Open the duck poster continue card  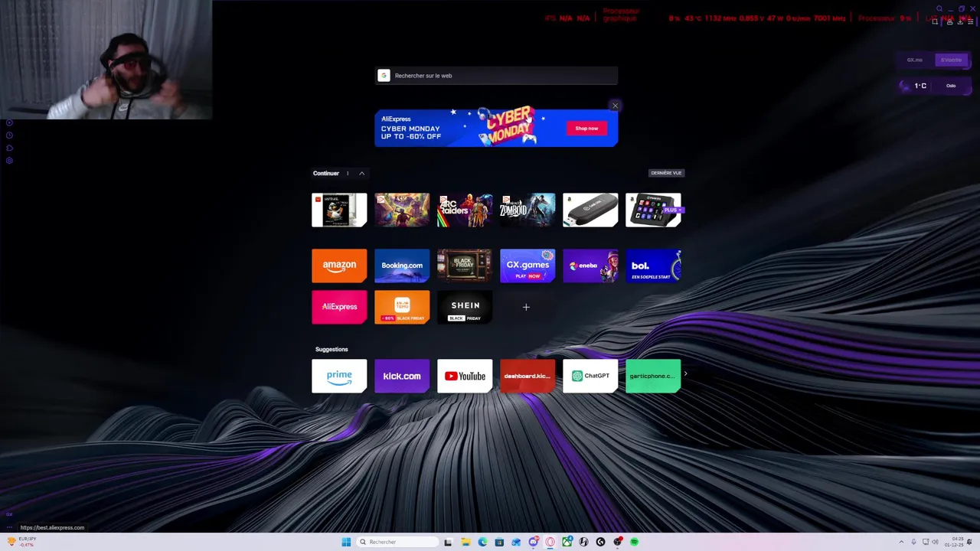click(x=339, y=210)
